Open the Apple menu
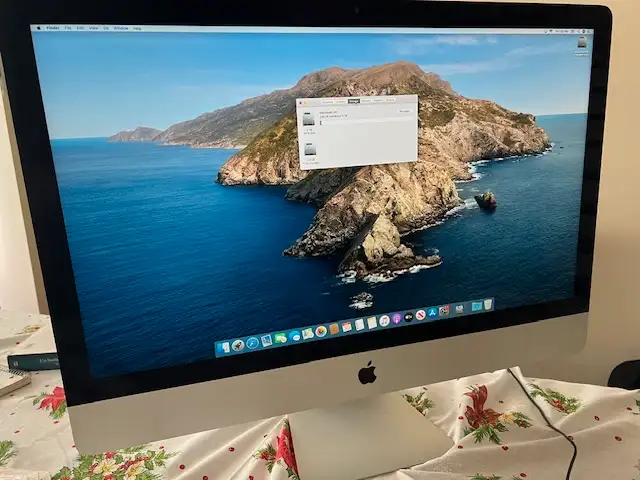The height and width of the screenshot is (480, 640). tap(39, 28)
